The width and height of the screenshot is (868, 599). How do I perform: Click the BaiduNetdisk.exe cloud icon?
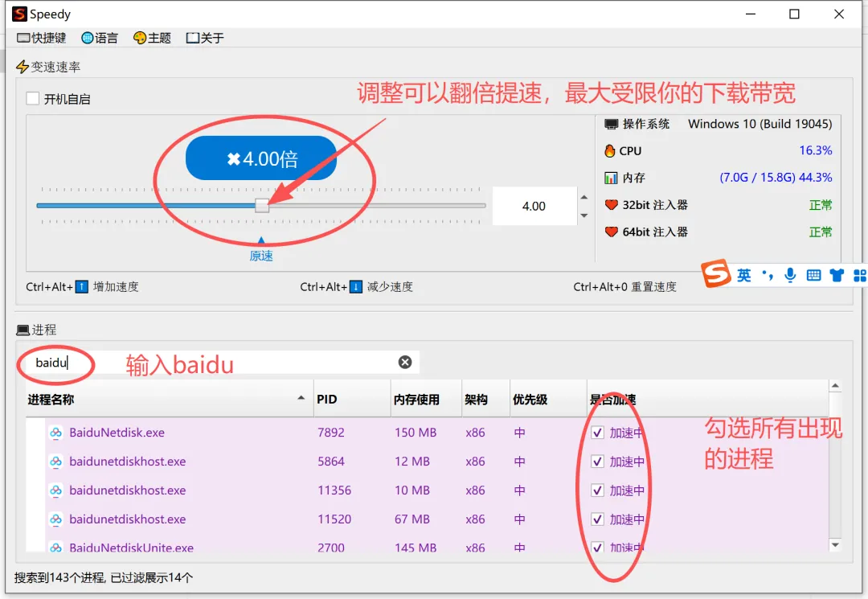[56, 433]
